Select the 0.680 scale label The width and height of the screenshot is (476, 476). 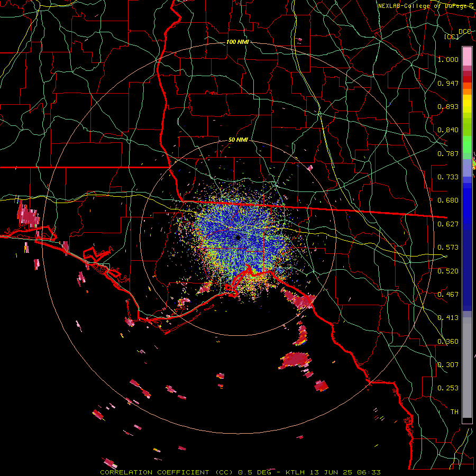tap(448, 200)
